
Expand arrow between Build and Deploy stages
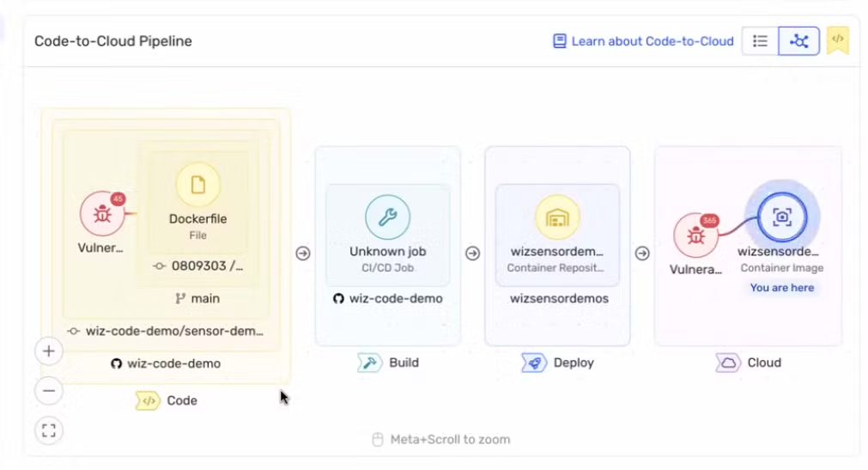pos(472,253)
